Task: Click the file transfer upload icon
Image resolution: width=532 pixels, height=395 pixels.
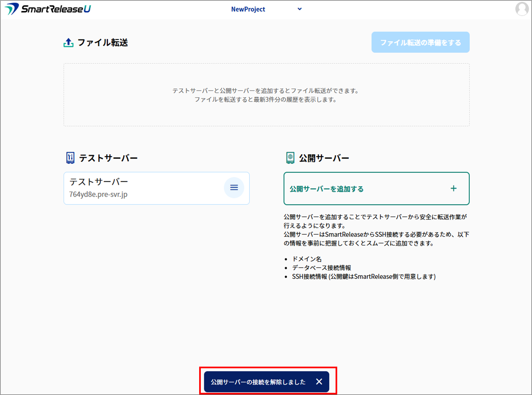Action: pos(68,43)
